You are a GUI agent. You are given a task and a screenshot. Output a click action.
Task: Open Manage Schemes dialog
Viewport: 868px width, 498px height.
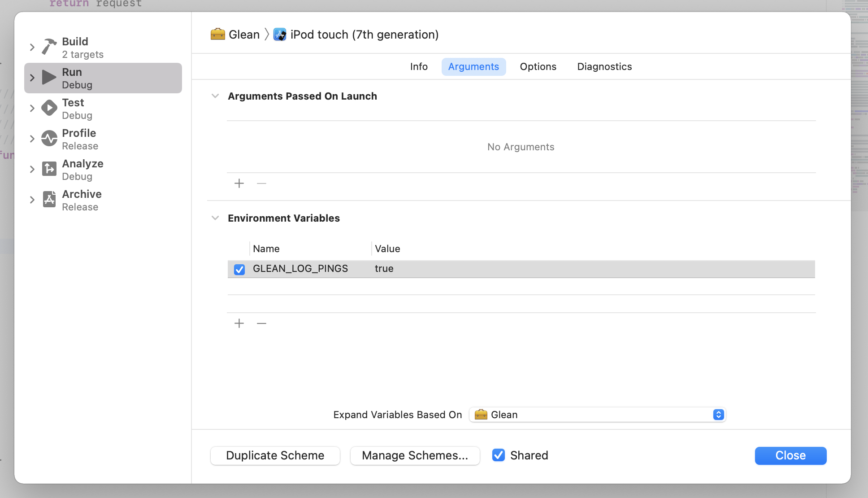click(x=415, y=455)
